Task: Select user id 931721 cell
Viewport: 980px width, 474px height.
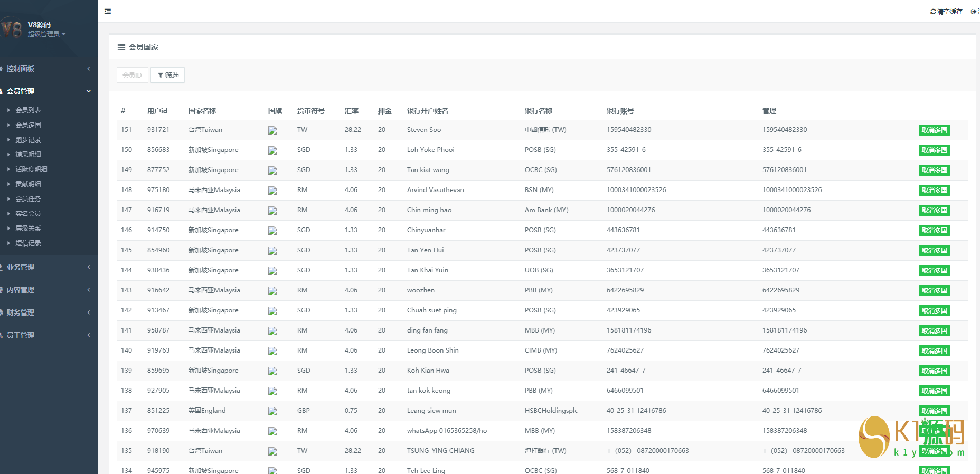Action: point(158,130)
